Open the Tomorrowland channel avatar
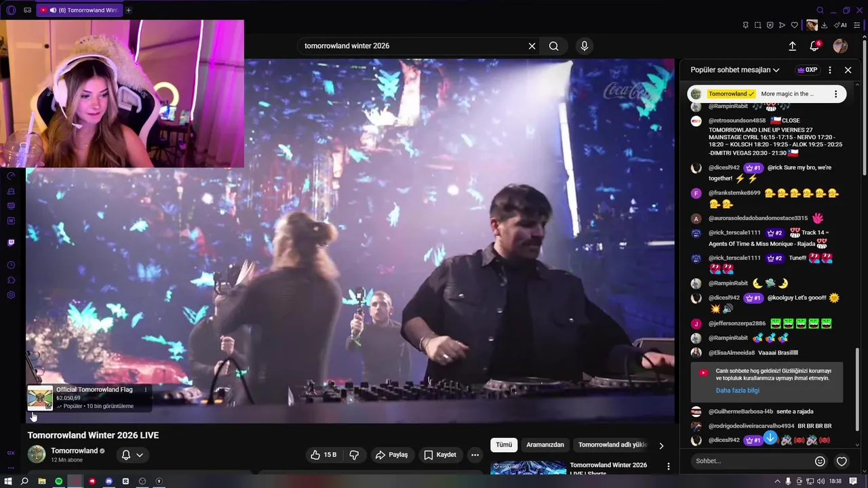The height and width of the screenshot is (488, 868). coord(37,454)
